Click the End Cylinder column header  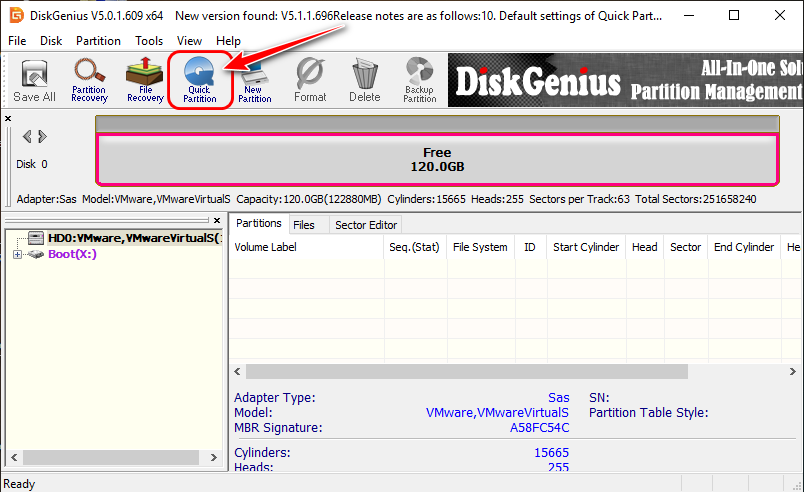click(744, 247)
